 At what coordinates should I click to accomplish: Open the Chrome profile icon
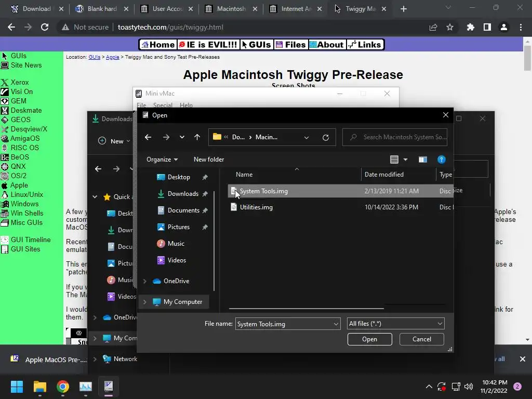click(x=504, y=27)
